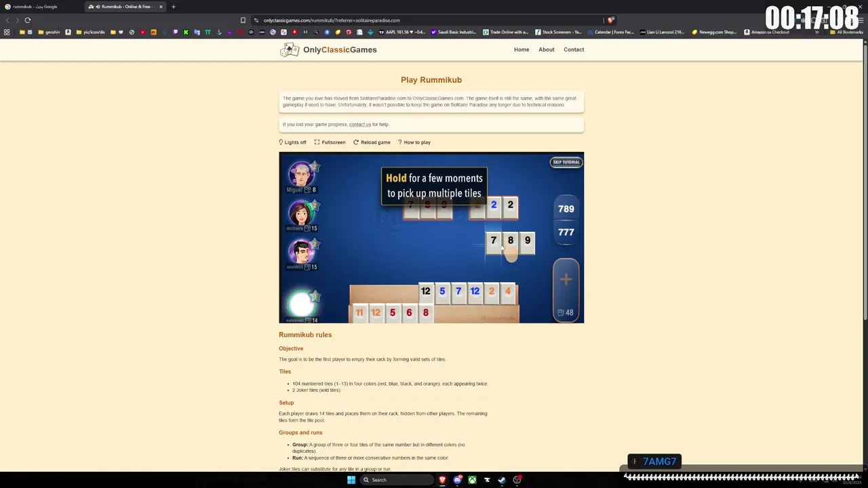
Task: Open Trade Online bookmark
Action: 505,32
